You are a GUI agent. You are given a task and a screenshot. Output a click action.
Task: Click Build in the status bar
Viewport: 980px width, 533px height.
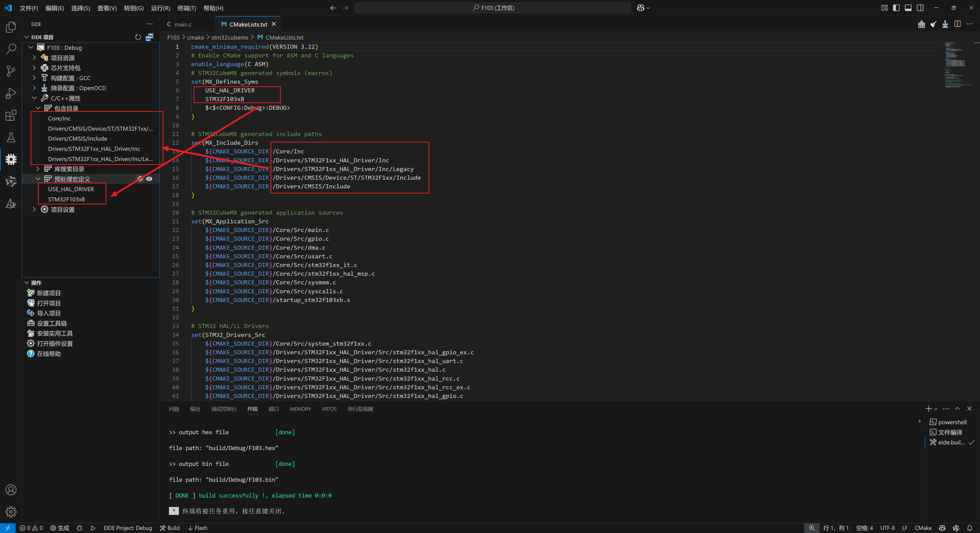(x=170, y=528)
